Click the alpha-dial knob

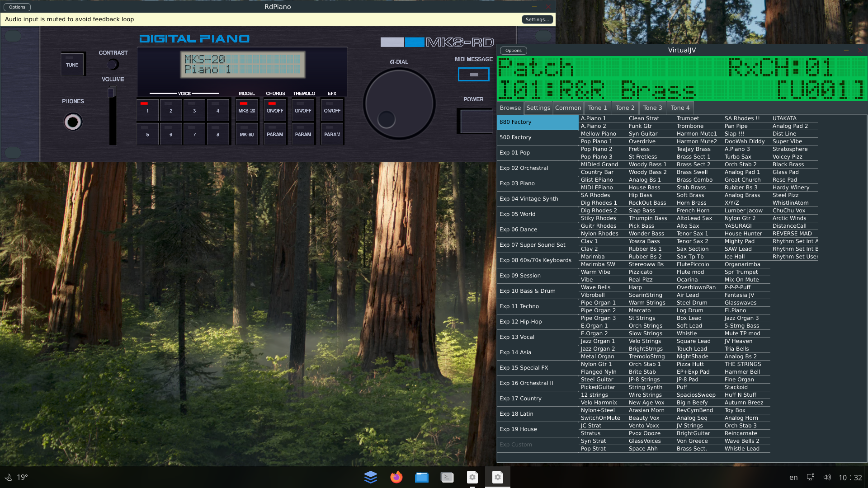pos(399,104)
